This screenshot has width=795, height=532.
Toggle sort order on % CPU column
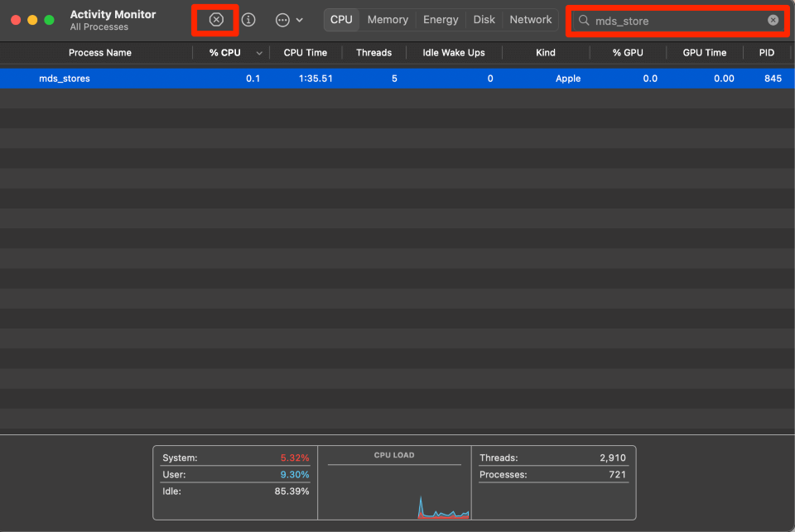225,53
